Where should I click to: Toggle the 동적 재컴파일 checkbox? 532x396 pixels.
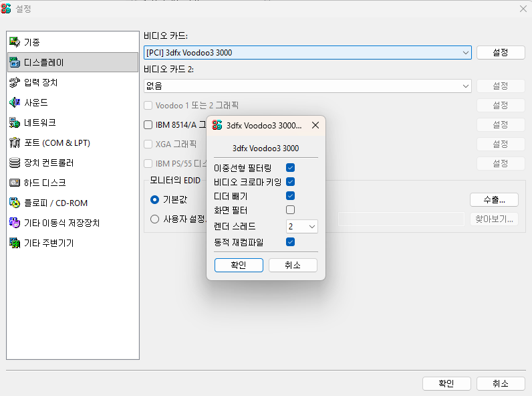pos(290,241)
